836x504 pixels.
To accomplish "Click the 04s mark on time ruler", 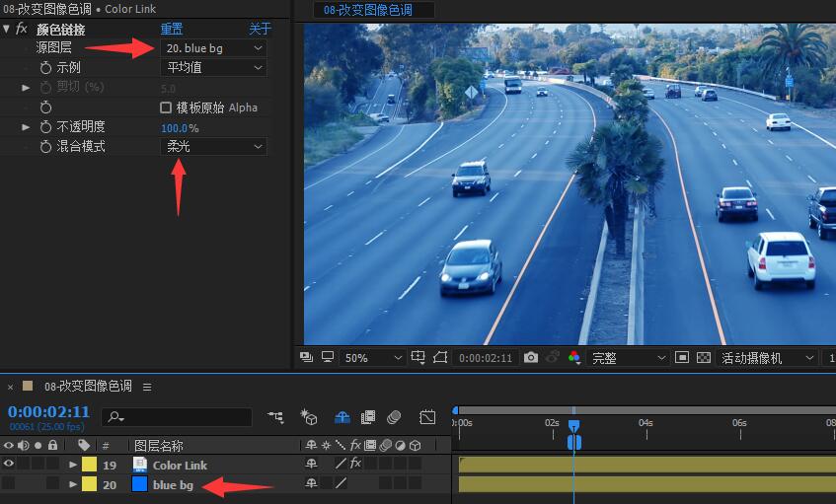I will click(646, 423).
